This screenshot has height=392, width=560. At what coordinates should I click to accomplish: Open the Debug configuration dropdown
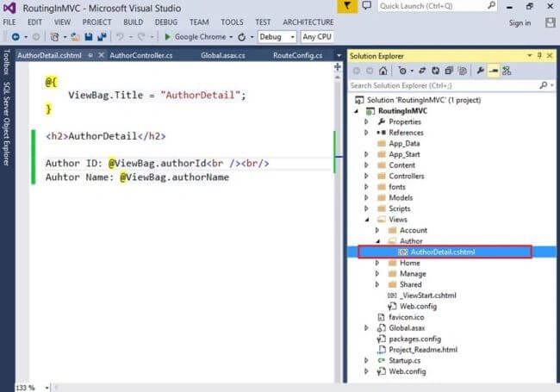coord(277,37)
